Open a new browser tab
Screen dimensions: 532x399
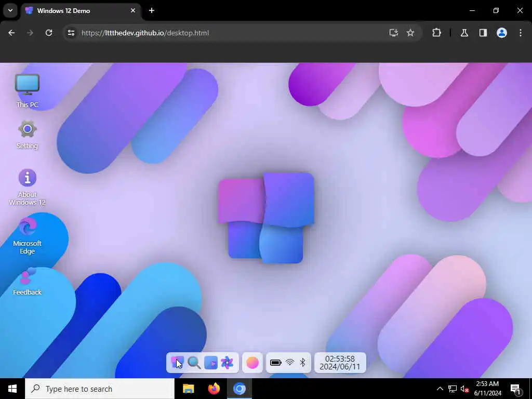(152, 10)
